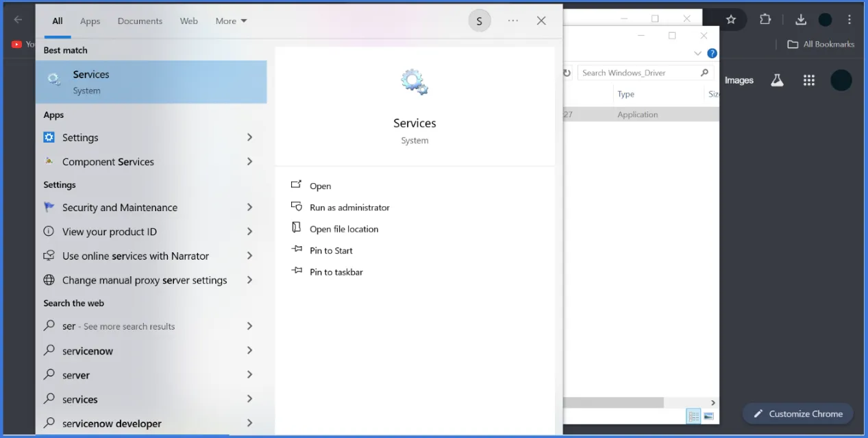868x438 pixels.
Task: Expand Use online services with Narrator chevron
Action: [249, 256]
